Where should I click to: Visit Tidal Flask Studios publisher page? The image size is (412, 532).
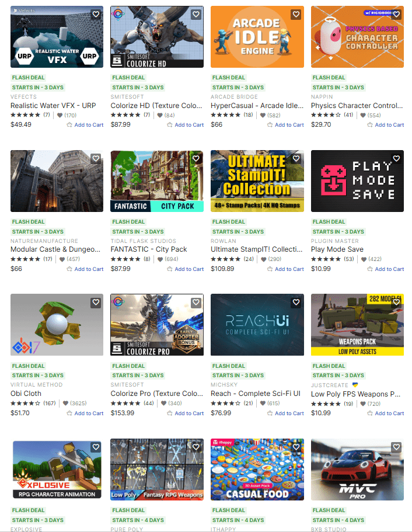click(x=143, y=241)
